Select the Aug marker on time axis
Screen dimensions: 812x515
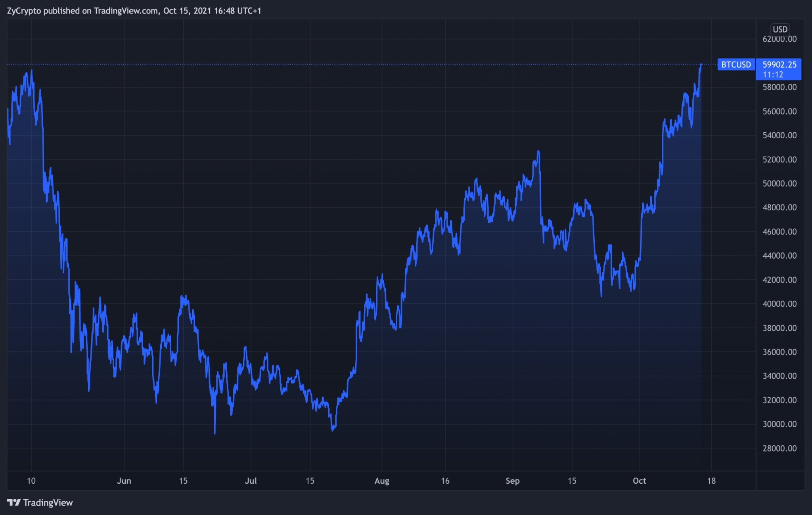pyautogui.click(x=381, y=481)
